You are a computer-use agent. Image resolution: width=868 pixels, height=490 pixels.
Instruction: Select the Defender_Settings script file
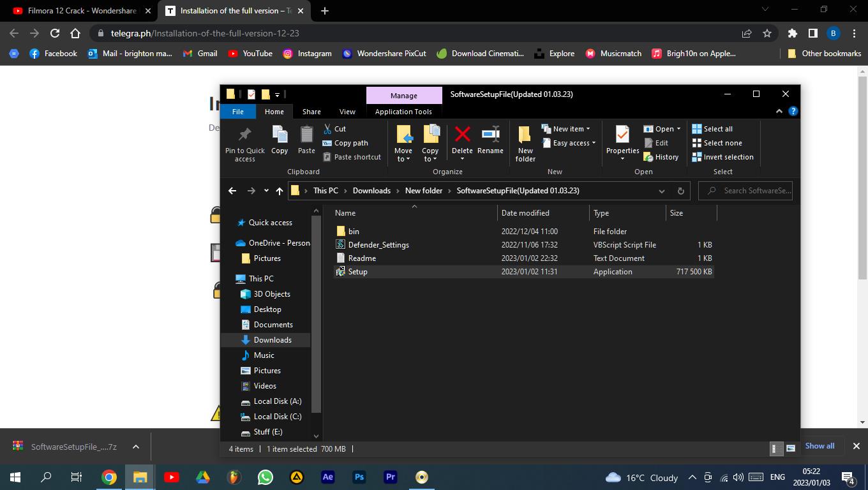coord(378,245)
